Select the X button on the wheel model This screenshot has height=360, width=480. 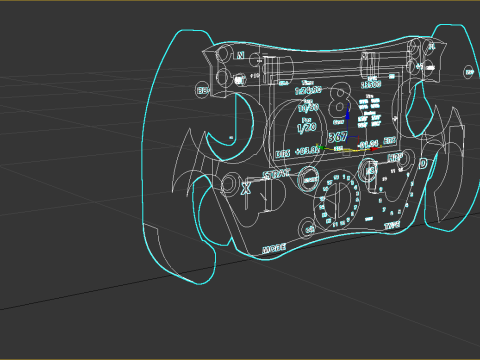coord(246,188)
